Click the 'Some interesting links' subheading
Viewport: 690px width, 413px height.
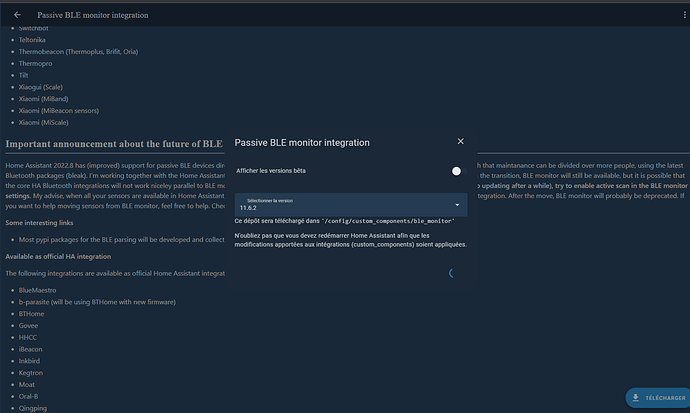click(39, 223)
